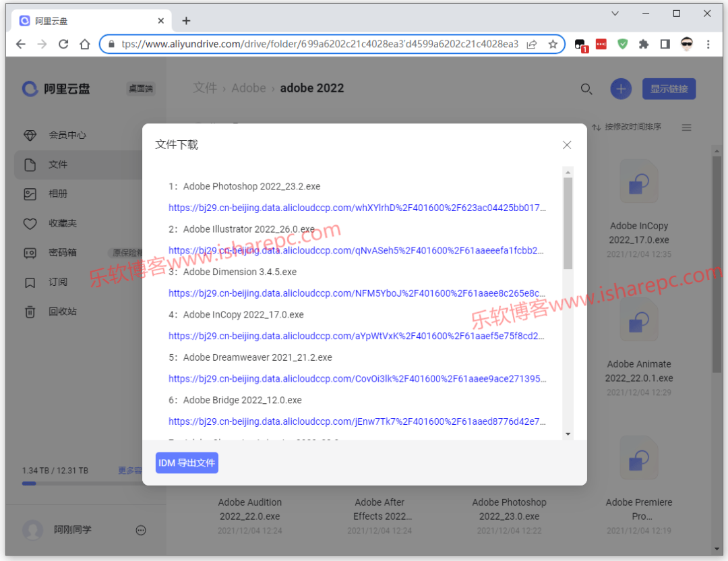Open the extensions puzzle icon
The width and height of the screenshot is (728, 561).
[x=644, y=44]
